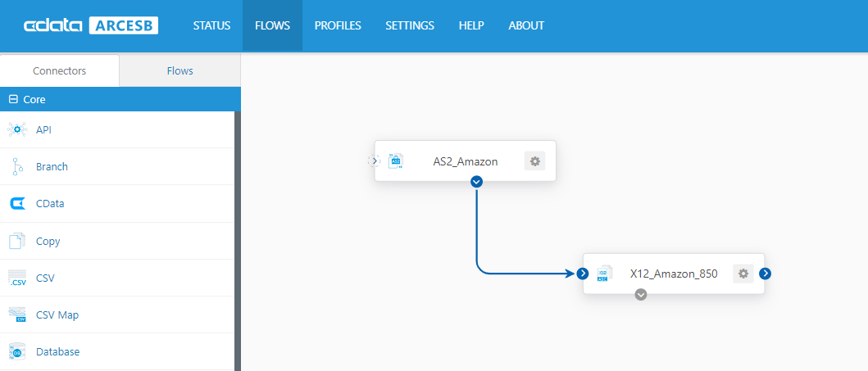Open the STATUS menu
The height and width of the screenshot is (371, 868).
click(x=211, y=25)
